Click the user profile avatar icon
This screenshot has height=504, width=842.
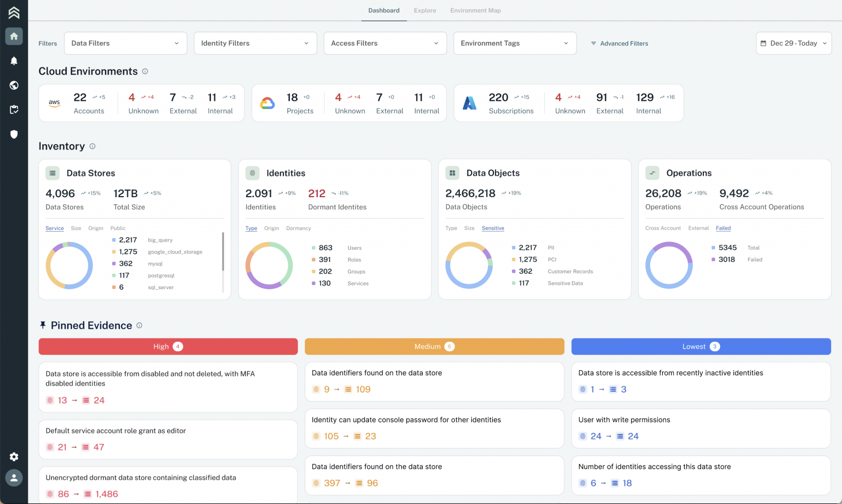point(14,478)
